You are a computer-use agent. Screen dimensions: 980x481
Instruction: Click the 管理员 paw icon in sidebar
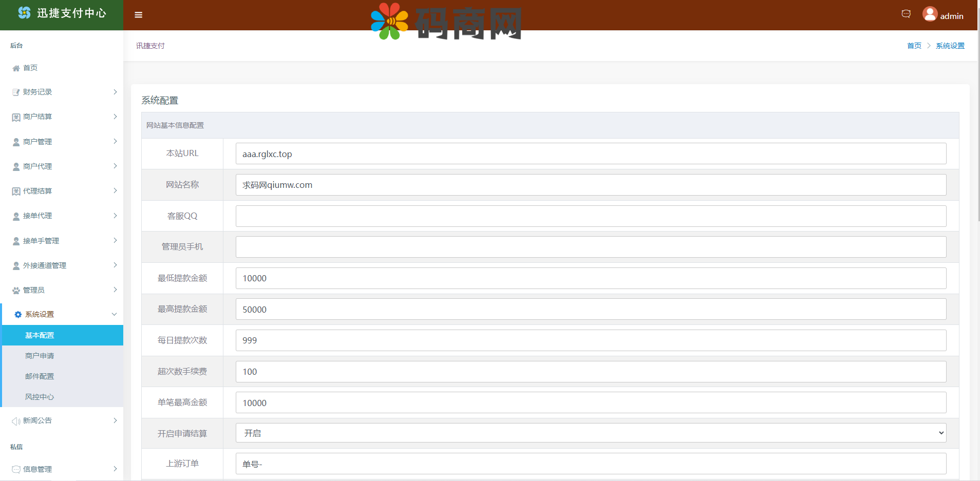pos(16,291)
